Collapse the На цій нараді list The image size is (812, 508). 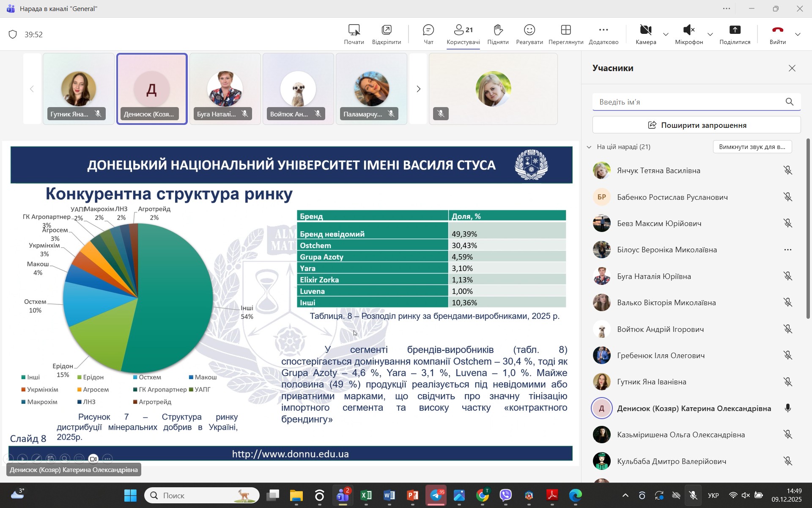589,147
